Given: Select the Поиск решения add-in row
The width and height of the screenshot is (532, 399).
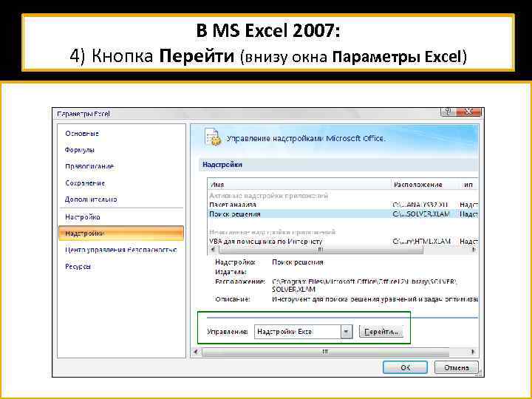Looking at the screenshot, I should (x=343, y=214).
